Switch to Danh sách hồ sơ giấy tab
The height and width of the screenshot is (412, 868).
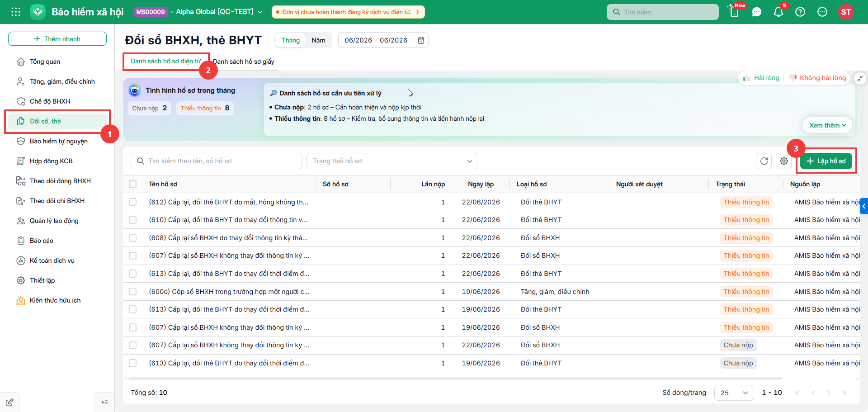coord(244,62)
